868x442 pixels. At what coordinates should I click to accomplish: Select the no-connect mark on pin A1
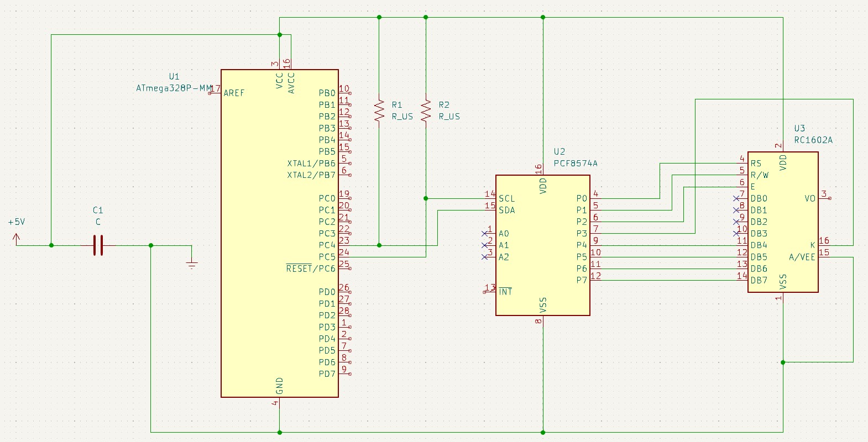(484, 245)
